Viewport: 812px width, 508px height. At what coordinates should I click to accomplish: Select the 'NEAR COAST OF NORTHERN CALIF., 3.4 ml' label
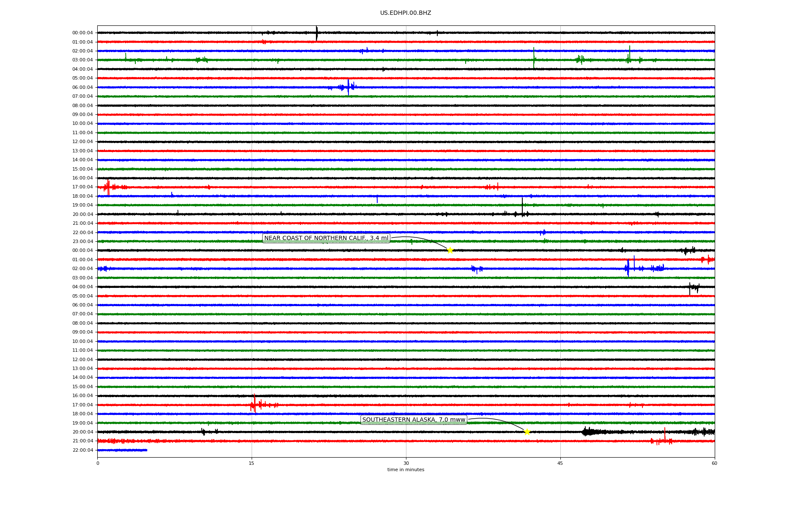pyautogui.click(x=326, y=238)
